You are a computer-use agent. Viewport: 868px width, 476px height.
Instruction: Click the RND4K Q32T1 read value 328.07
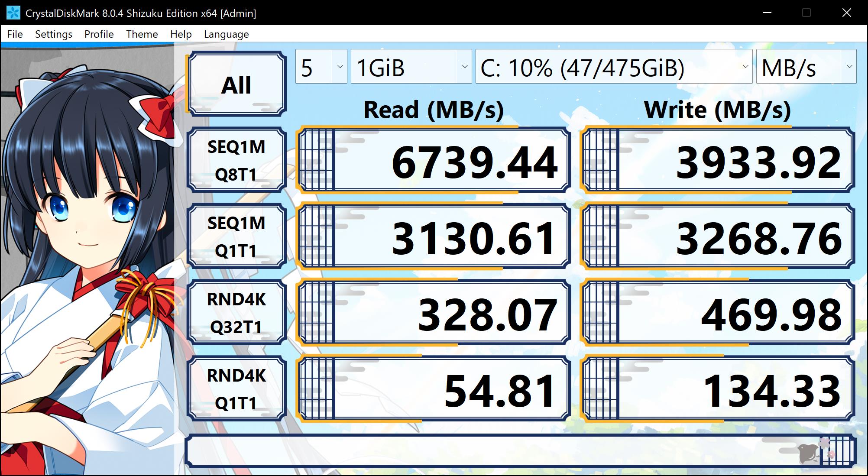coord(434,313)
